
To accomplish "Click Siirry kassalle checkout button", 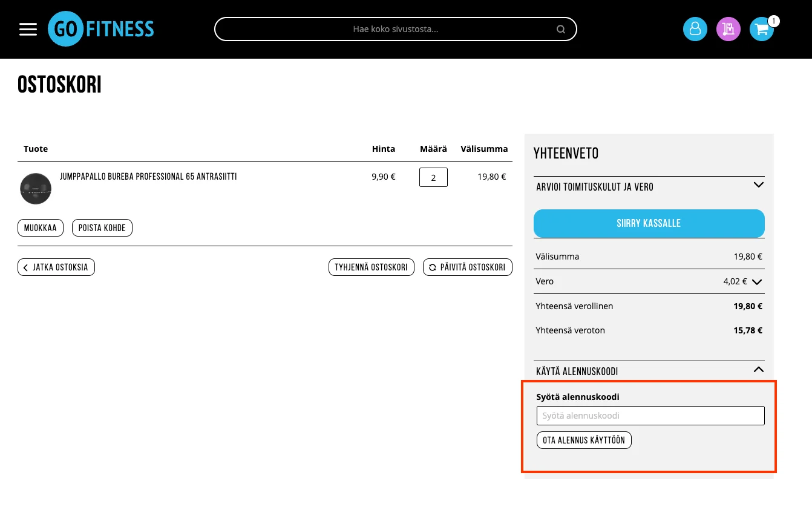I will tap(649, 223).
